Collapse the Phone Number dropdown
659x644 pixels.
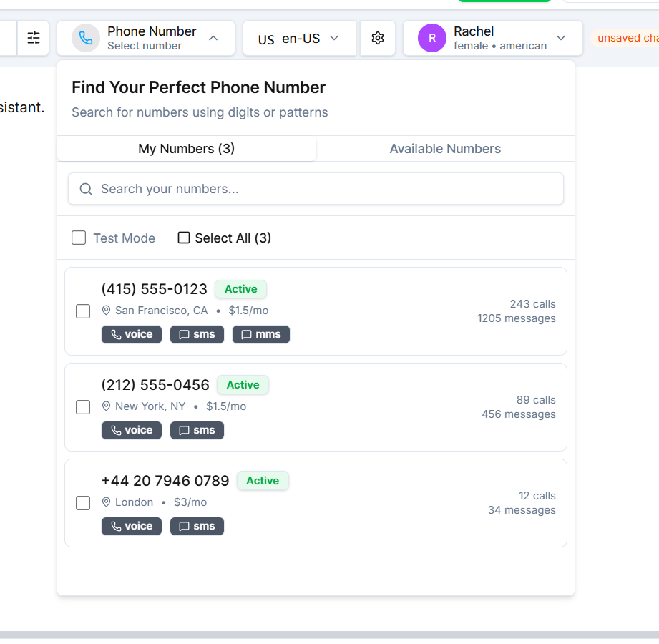[213, 38]
